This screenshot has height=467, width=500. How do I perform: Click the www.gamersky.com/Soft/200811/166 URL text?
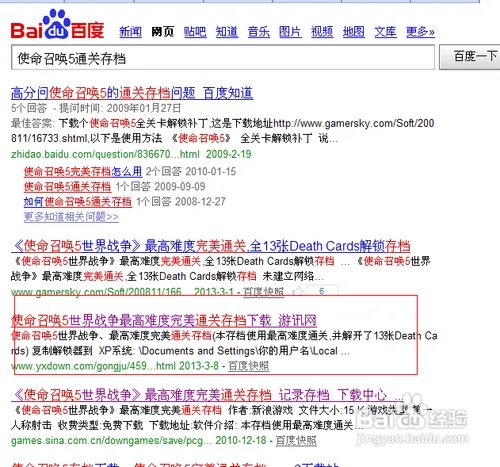[96, 292]
